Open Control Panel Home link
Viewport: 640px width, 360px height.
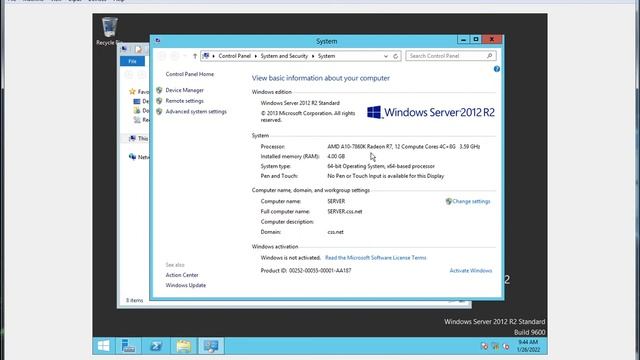click(x=190, y=74)
